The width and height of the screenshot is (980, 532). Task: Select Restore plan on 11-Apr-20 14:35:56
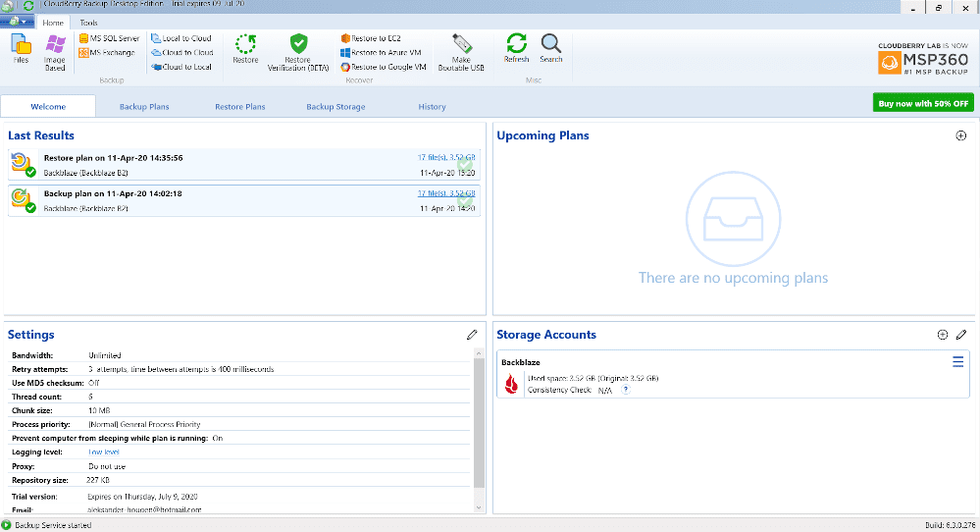(244, 165)
